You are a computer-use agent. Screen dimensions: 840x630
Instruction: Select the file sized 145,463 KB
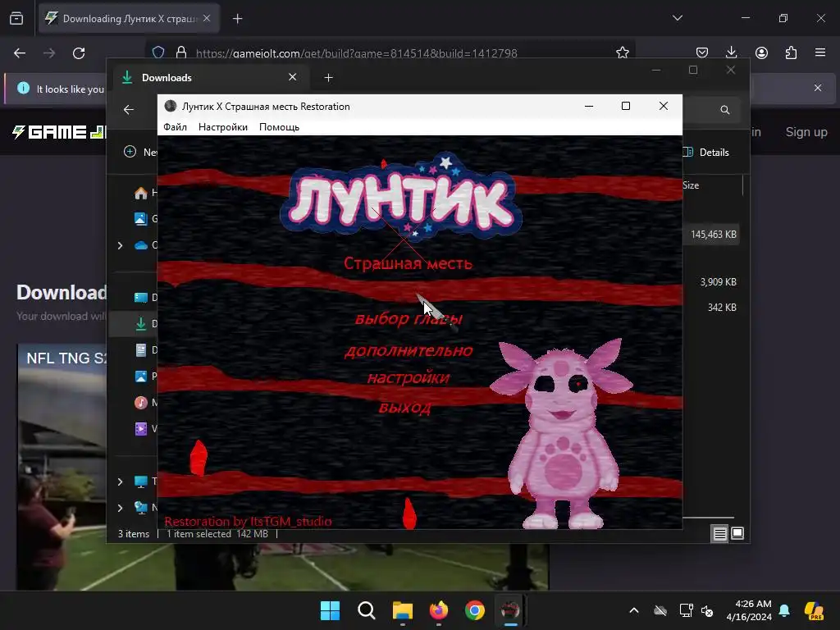(713, 235)
